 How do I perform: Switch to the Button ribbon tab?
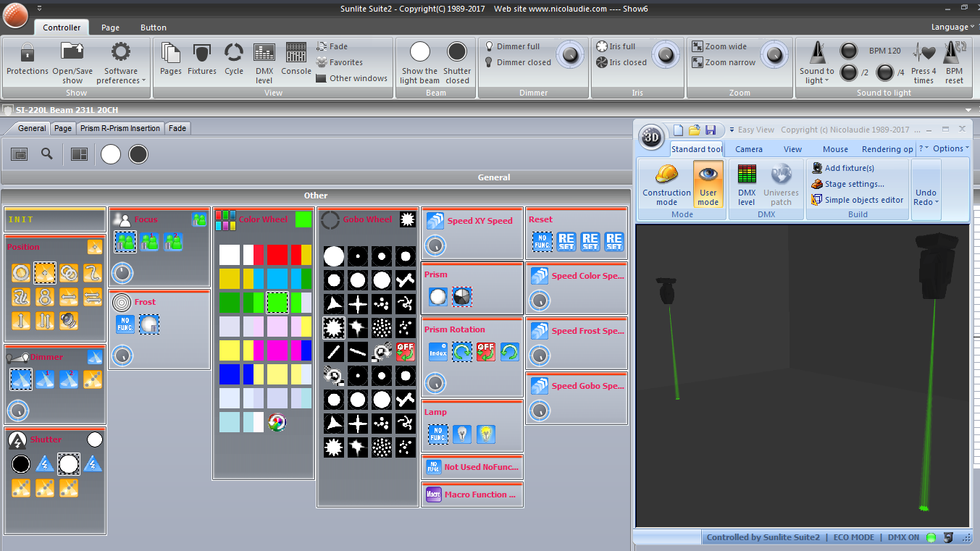point(154,28)
